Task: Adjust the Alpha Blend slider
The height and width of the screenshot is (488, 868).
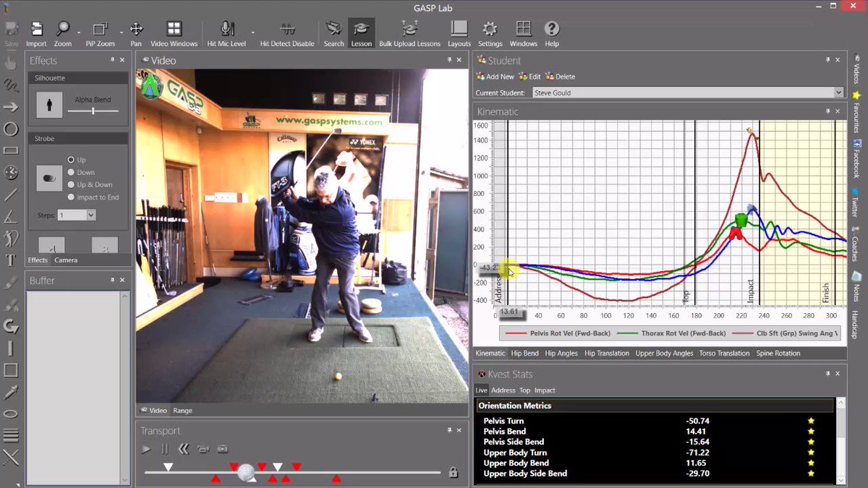Action: point(93,111)
